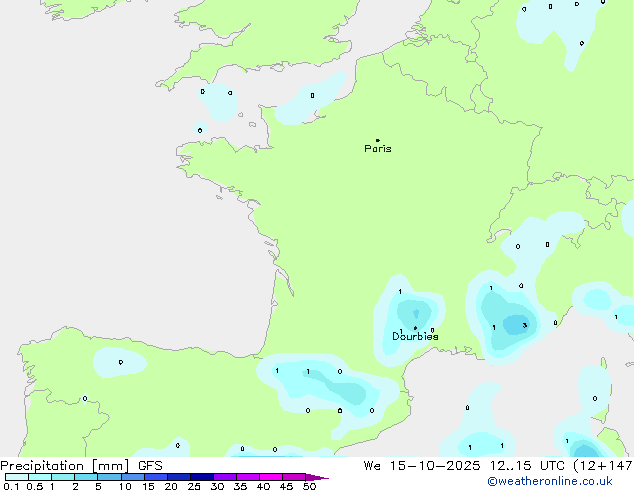
Task: Pick the 5–10 mm legend swatch
Action: tap(109, 477)
